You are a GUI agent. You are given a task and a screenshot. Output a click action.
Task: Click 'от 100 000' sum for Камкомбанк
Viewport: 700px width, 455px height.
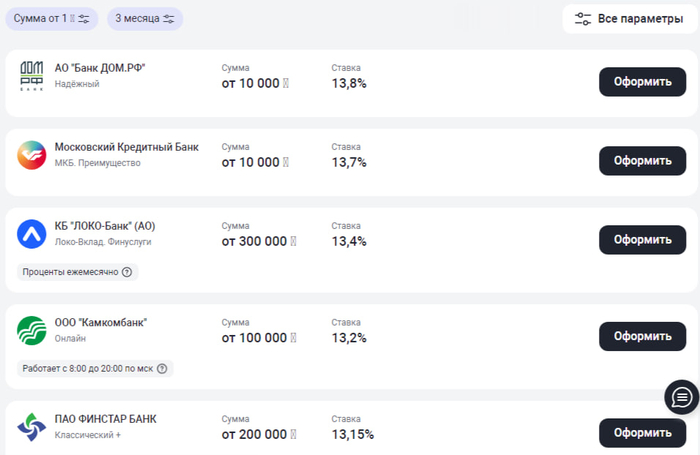pos(258,338)
